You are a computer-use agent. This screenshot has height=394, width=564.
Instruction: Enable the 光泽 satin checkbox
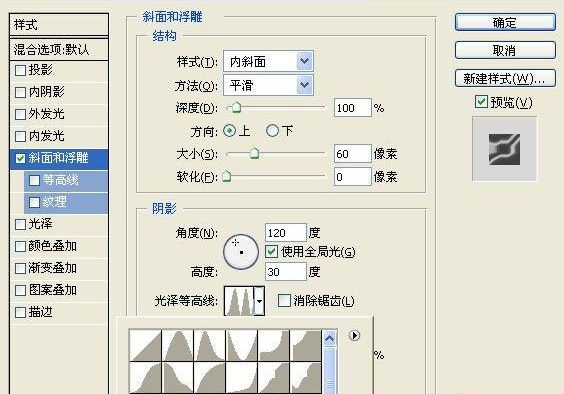point(21,225)
